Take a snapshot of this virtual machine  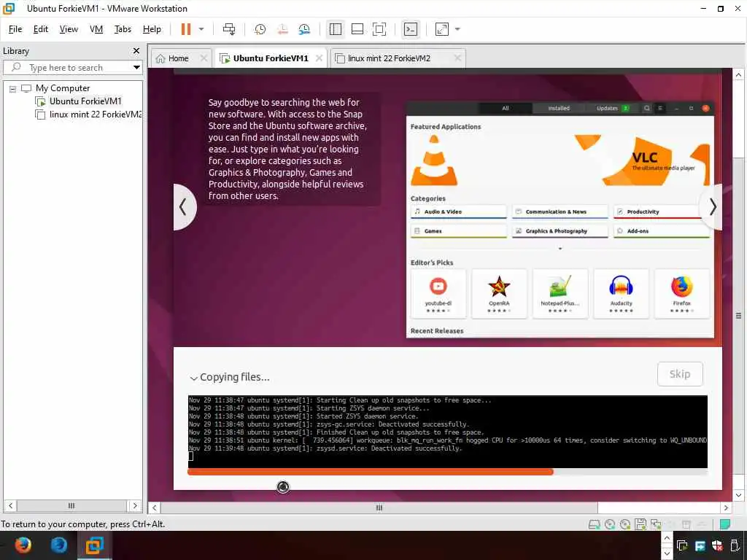(260, 29)
